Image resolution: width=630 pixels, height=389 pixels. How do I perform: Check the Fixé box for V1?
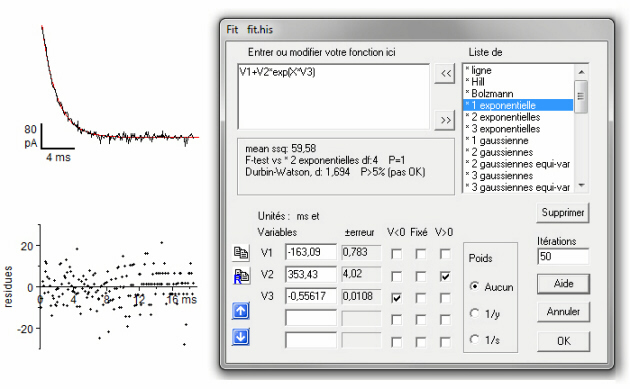tap(421, 254)
